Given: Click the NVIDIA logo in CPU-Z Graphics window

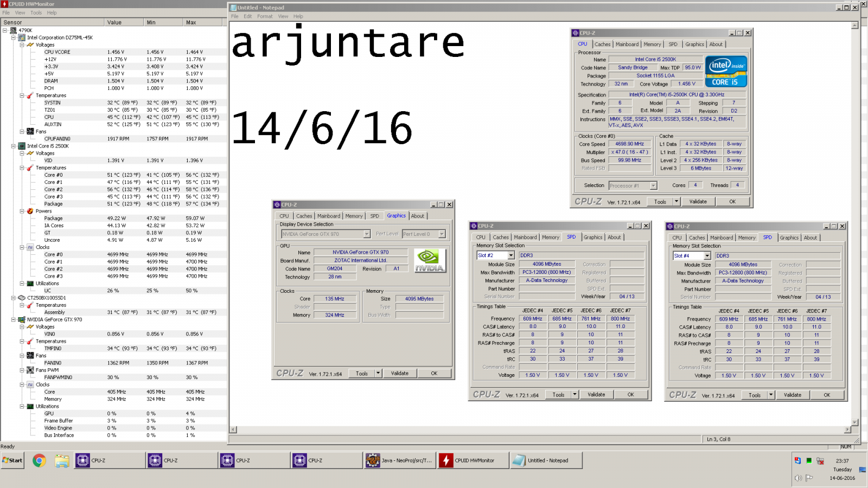Looking at the screenshot, I should click(430, 261).
